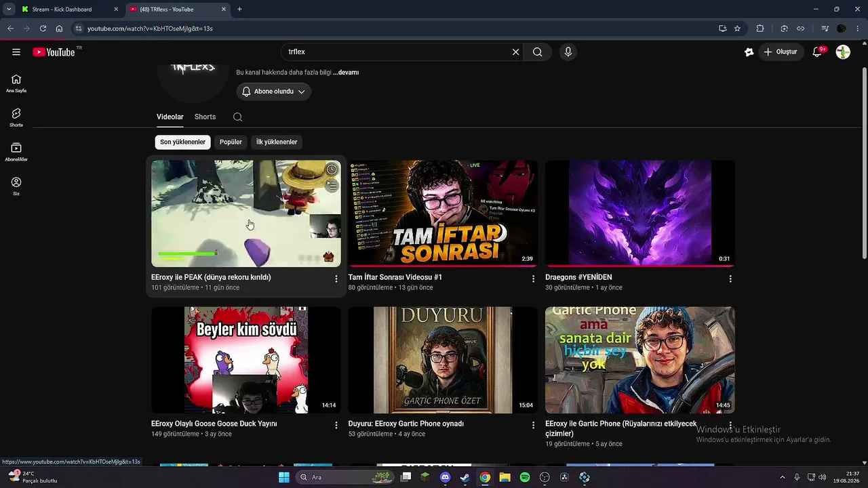The image size is (868, 488).
Task: Bookmark this page with the star
Action: (737, 28)
